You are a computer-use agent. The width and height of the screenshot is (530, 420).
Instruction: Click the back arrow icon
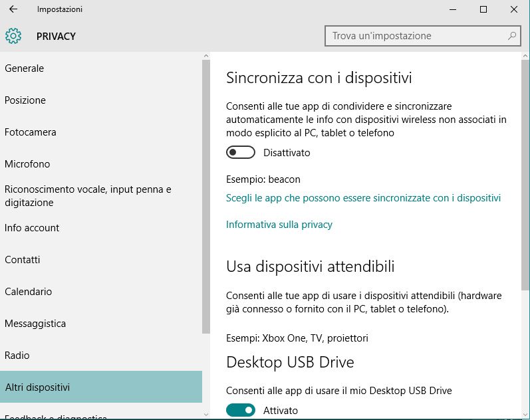coord(13,9)
